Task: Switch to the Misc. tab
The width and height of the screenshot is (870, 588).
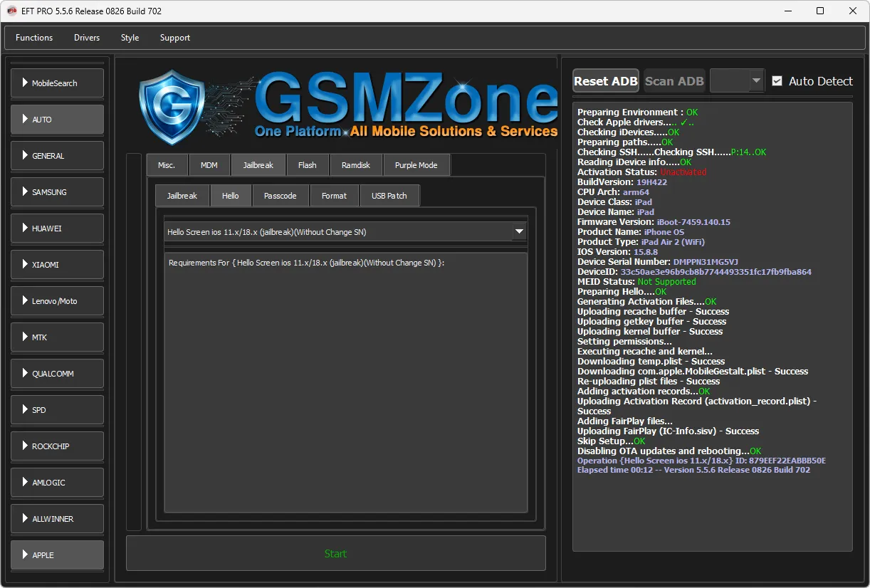Action: pyautogui.click(x=167, y=165)
